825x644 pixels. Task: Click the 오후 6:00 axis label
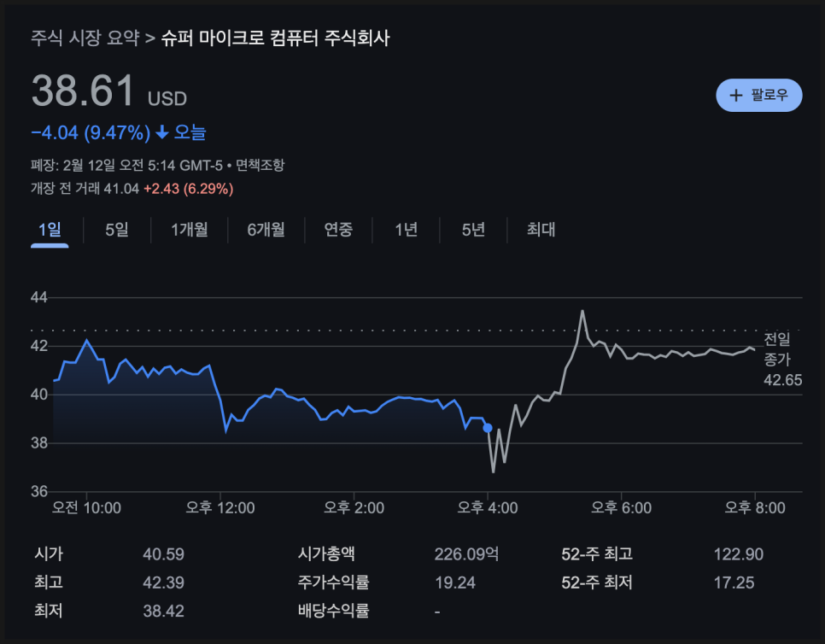click(622, 507)
